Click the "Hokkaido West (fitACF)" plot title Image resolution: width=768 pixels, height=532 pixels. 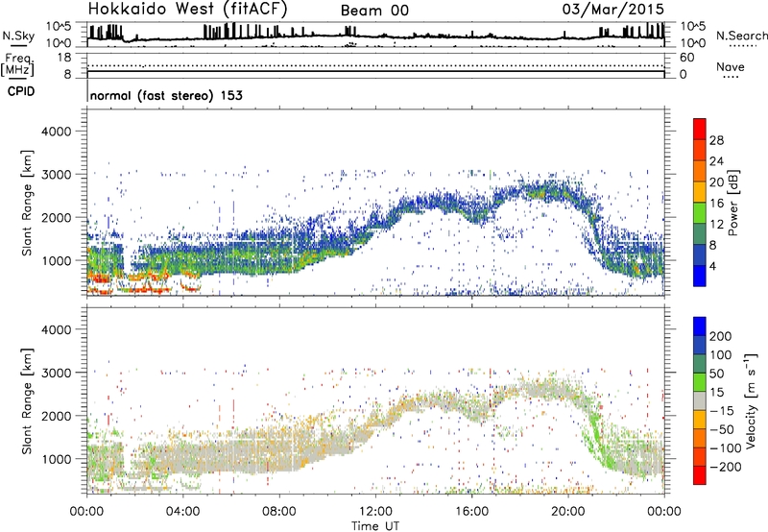[x=187, y=9]
